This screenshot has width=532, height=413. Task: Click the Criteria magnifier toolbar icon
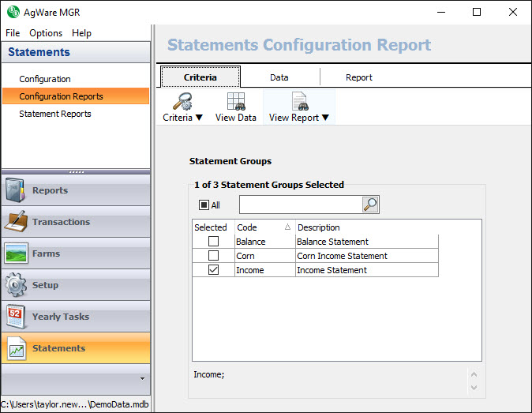click(x=183, y=102)
